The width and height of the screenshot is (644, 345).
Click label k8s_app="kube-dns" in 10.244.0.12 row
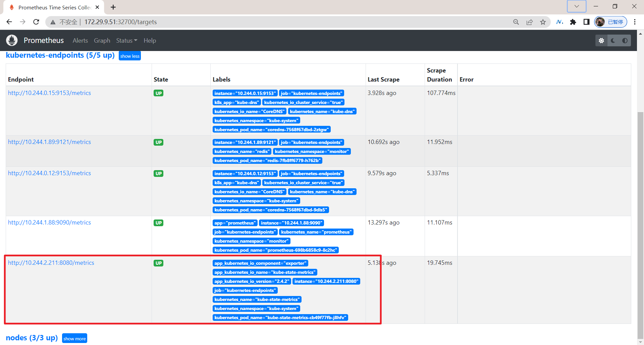click(237, 183)
